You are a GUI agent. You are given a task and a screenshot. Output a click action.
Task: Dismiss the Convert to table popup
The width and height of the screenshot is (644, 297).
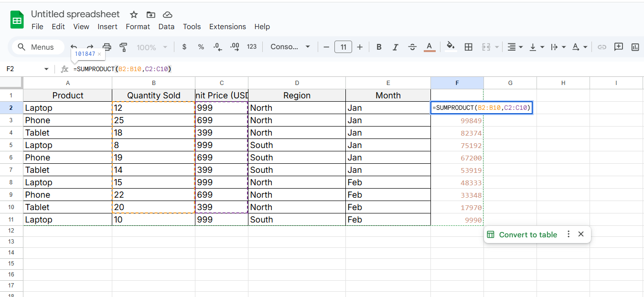[x=581, y=234]
